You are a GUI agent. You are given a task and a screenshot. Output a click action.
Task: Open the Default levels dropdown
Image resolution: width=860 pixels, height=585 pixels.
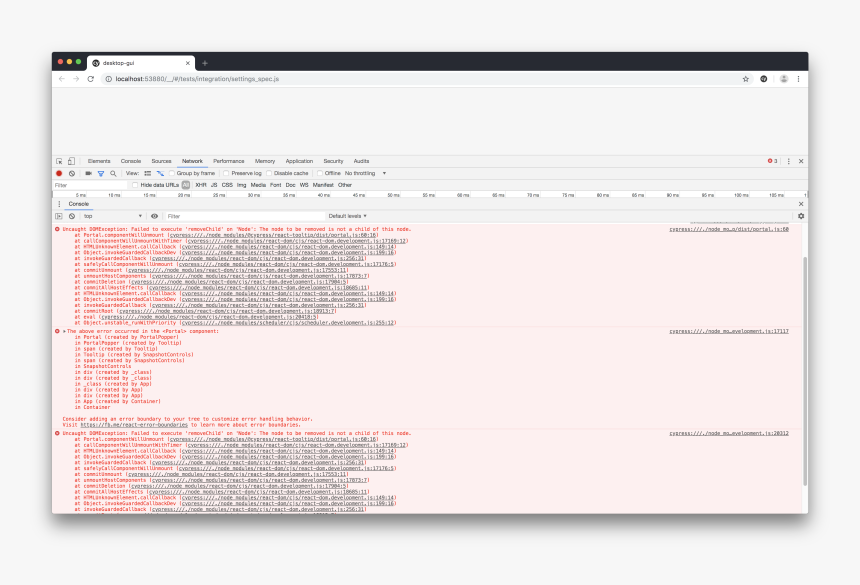(346, 216)
